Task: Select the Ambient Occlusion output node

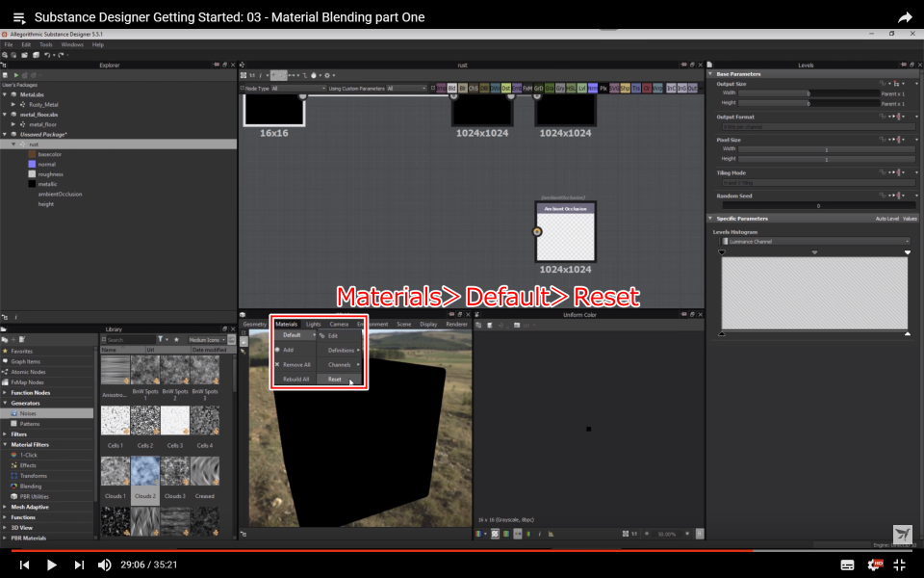Action: [566, 232]
